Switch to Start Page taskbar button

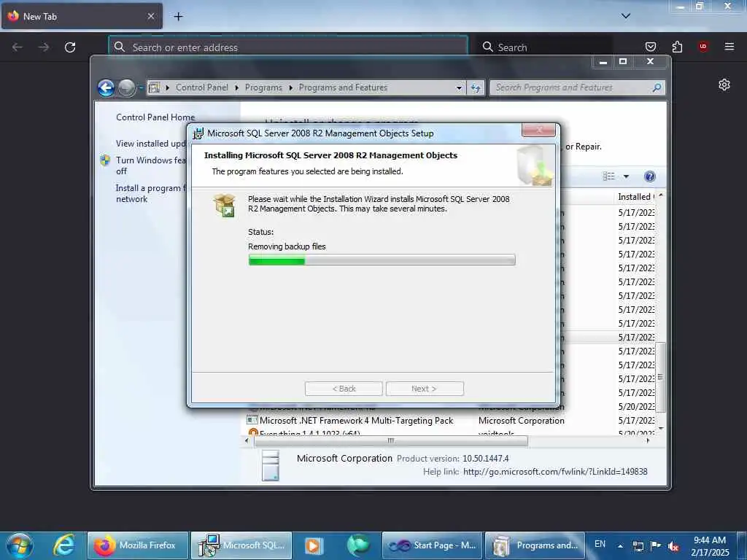pos(432,545)
